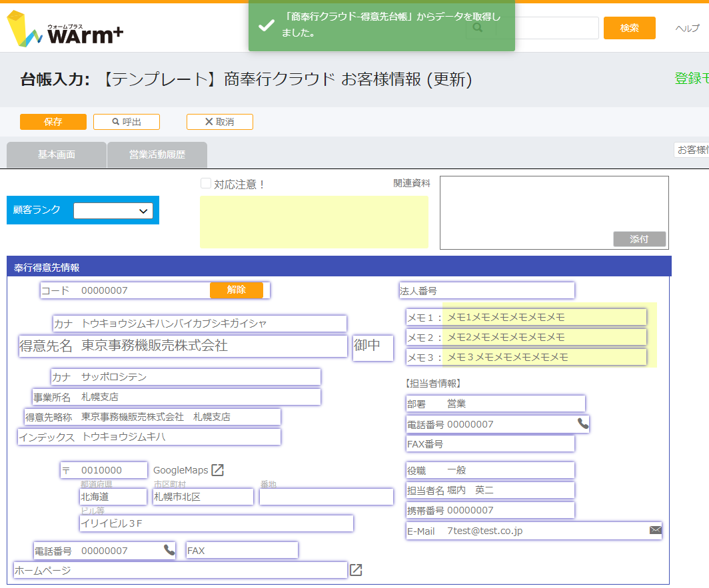The image size is (709, 588).
Task: Click the 担当者名 堀内 英二 field
Action: [x=490, y=490]
